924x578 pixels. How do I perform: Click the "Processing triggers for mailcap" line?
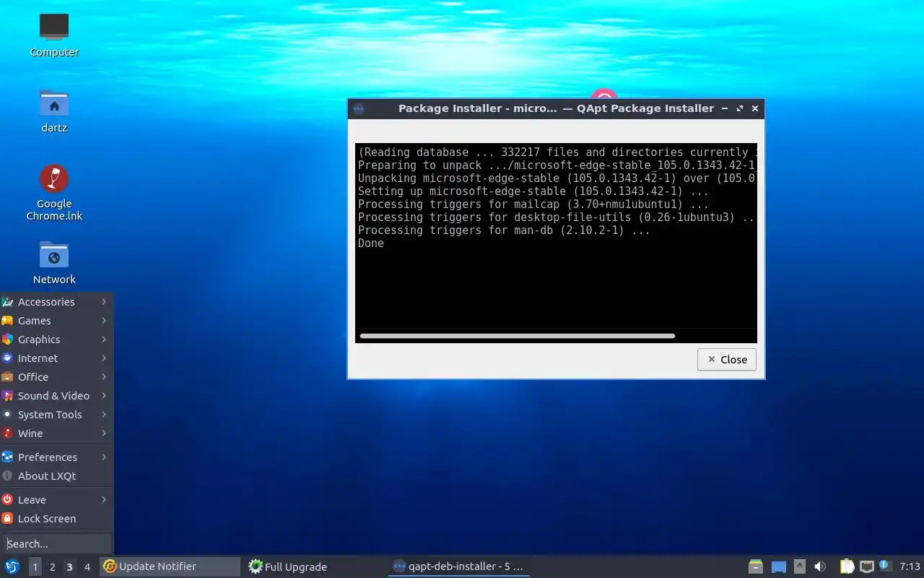533,204
